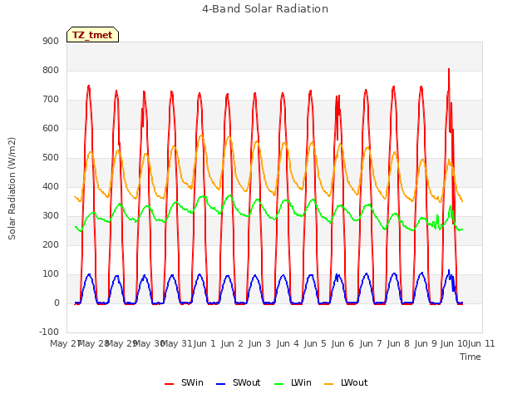The height and width of the screenshot is (399, 532).
Task: Click the 400 y-axis tick label
Action: pyautogui.click(x=51, y=186)
